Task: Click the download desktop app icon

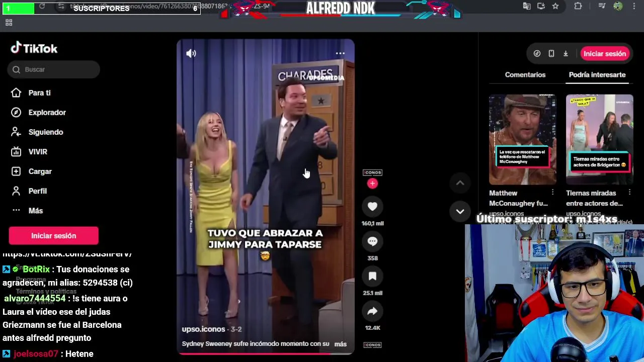Action: 566,54
